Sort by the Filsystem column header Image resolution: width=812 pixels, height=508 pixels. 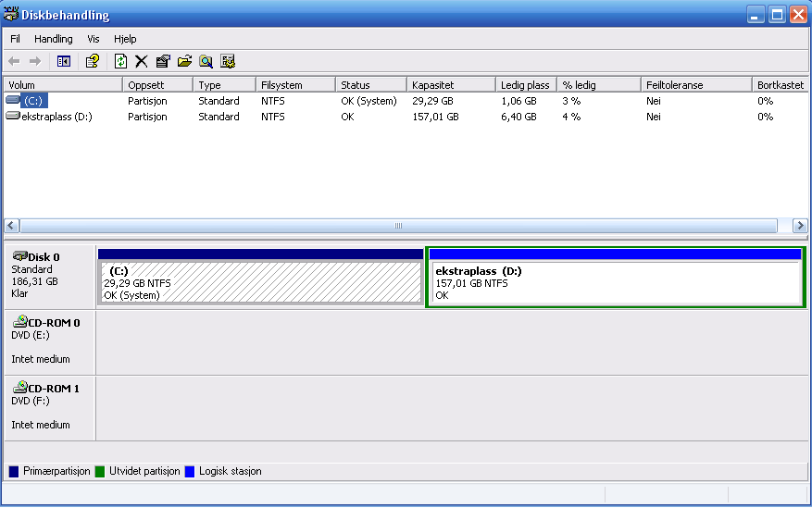[x=295, y=85]
